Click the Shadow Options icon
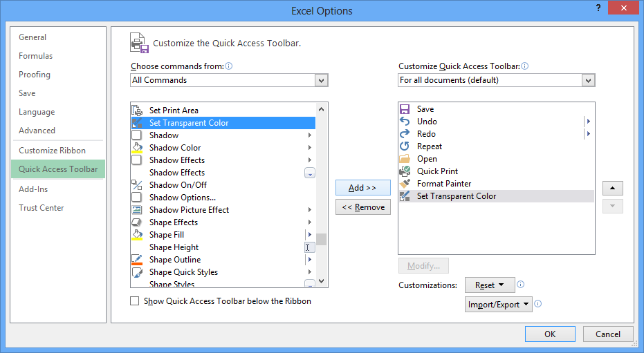Screen dimensions: 644x353 (x=136, y=197)
